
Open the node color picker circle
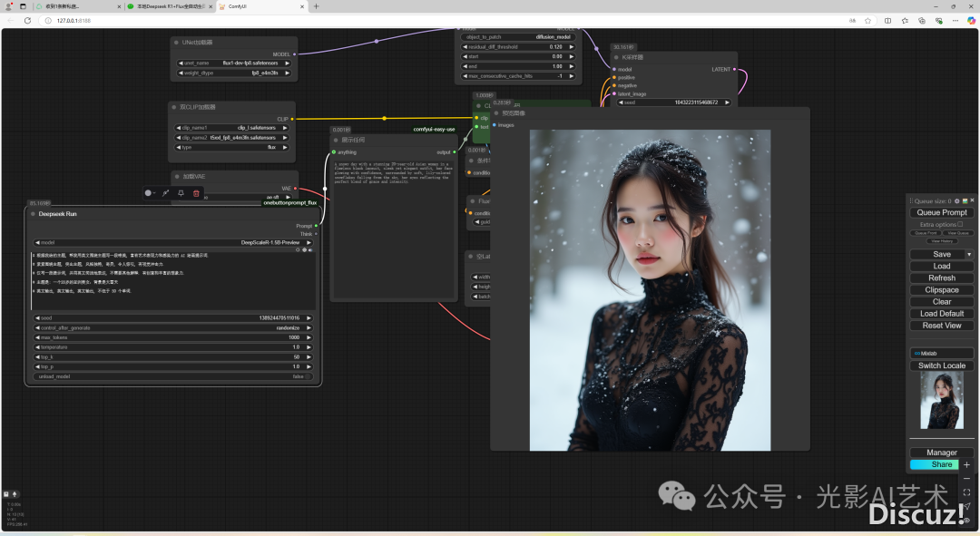[148, 193]
